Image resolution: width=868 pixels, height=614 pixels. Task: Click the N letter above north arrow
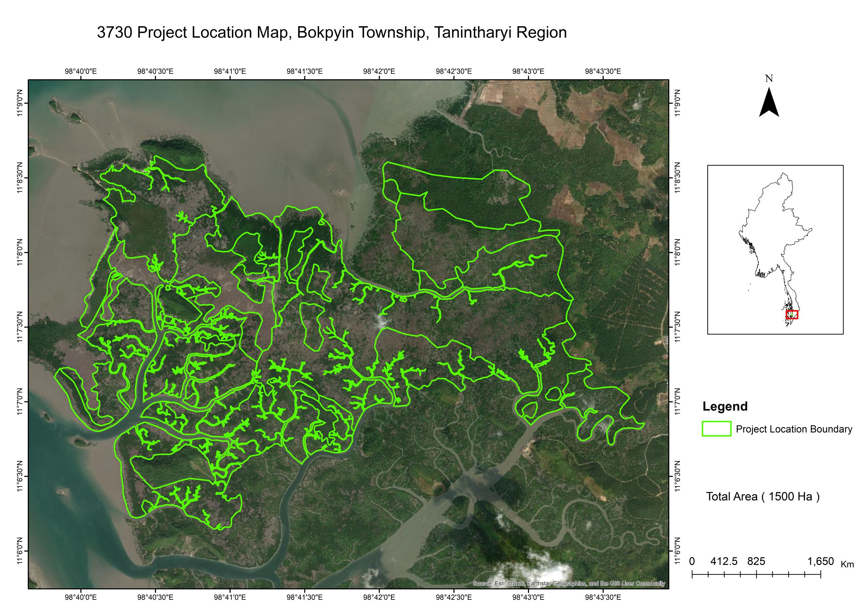[x=769, y=79]
